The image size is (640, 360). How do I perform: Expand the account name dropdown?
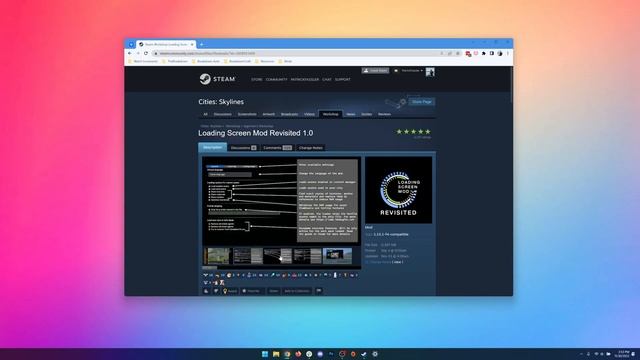point(411,71)
